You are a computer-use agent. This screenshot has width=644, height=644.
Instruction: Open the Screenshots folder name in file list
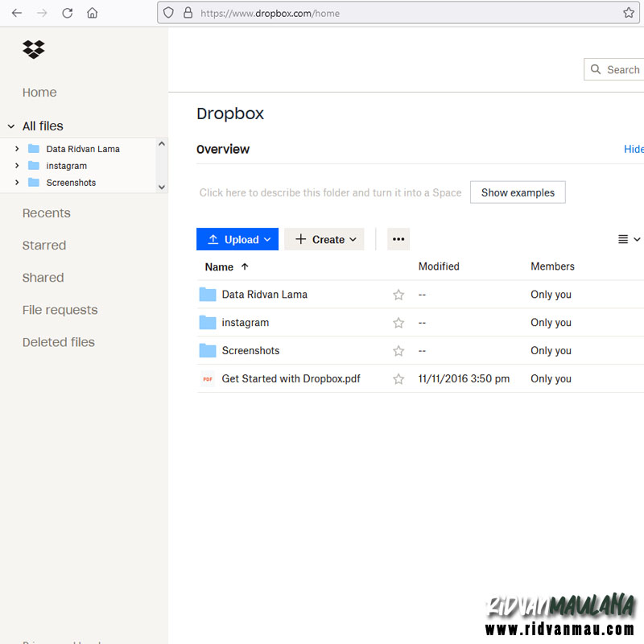(x=250, y=350)
